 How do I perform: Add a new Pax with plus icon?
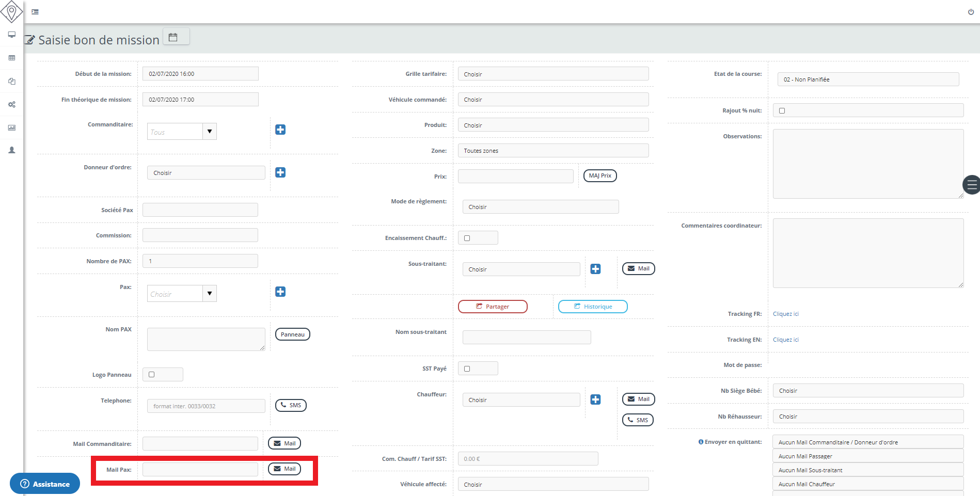point(280,292)
